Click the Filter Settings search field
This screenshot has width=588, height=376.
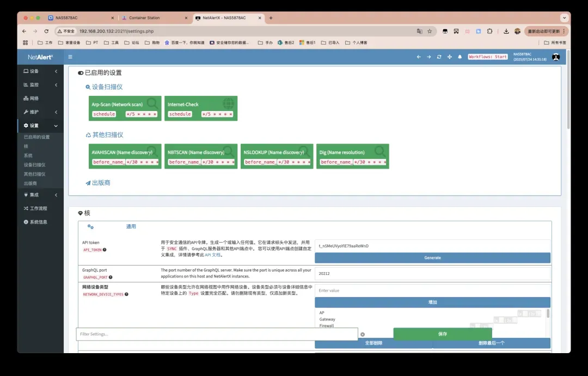[217, 334]
